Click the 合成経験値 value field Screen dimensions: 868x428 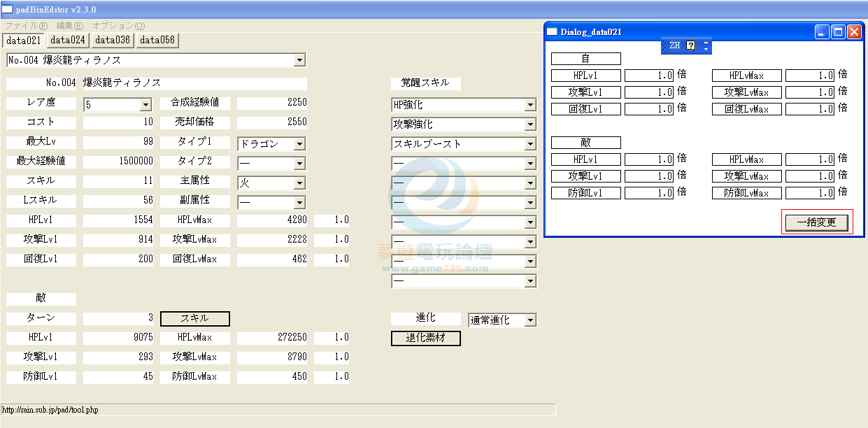(x=271, y=103)
